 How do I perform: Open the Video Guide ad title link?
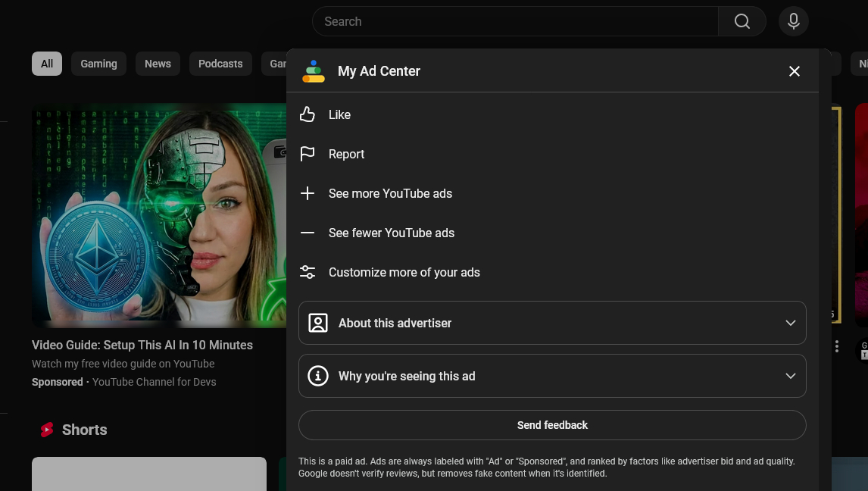(x=142, y=345)
